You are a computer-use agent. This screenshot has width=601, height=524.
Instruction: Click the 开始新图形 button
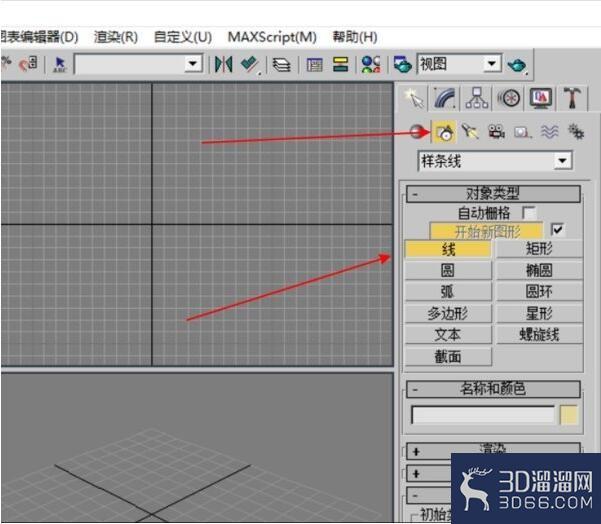click(487, 231)
